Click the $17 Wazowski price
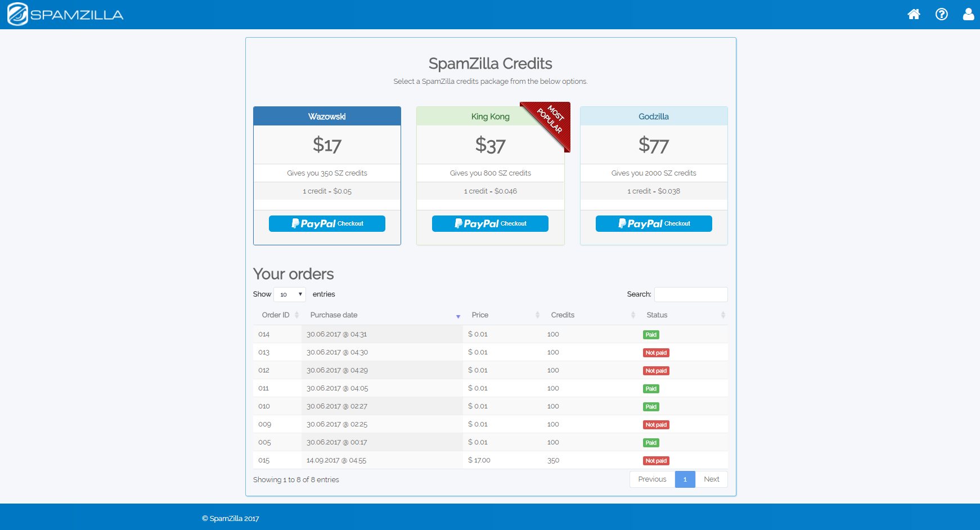The width and height of the screenshot is (980, 530). 327,145
